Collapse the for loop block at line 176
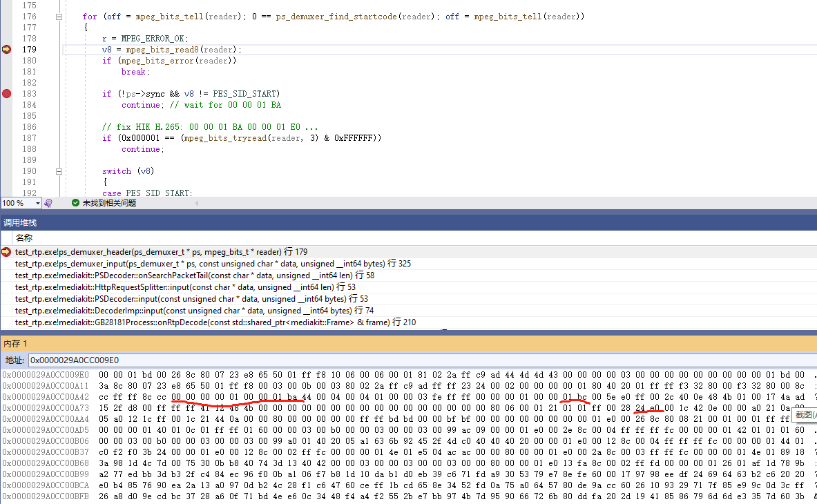This screenshot has width=817, height=504. (59, 17)
